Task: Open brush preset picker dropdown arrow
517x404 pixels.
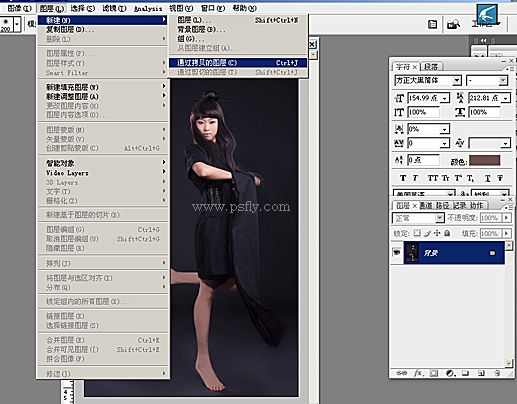Action: click(x=17, y=24)
